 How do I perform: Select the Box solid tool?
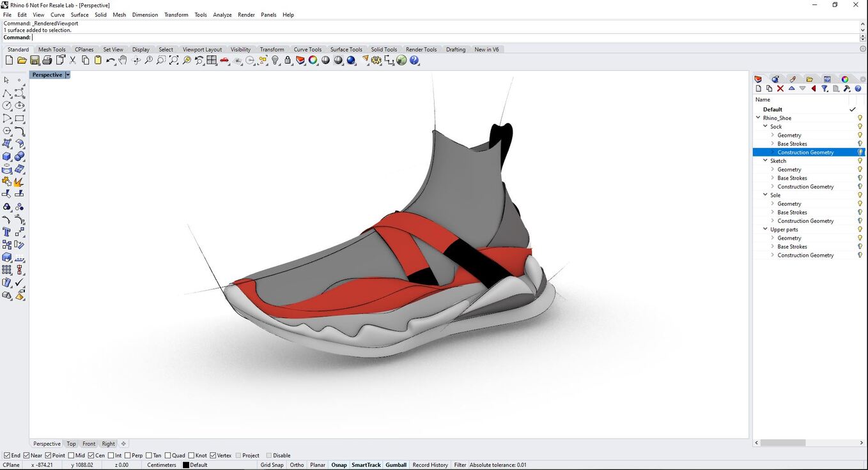tap(6, 156)
